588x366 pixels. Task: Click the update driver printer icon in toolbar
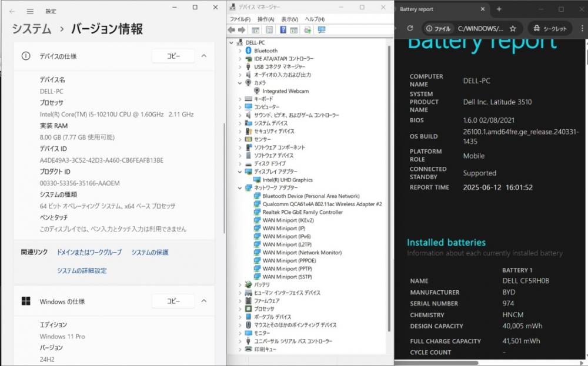[308, 30]
